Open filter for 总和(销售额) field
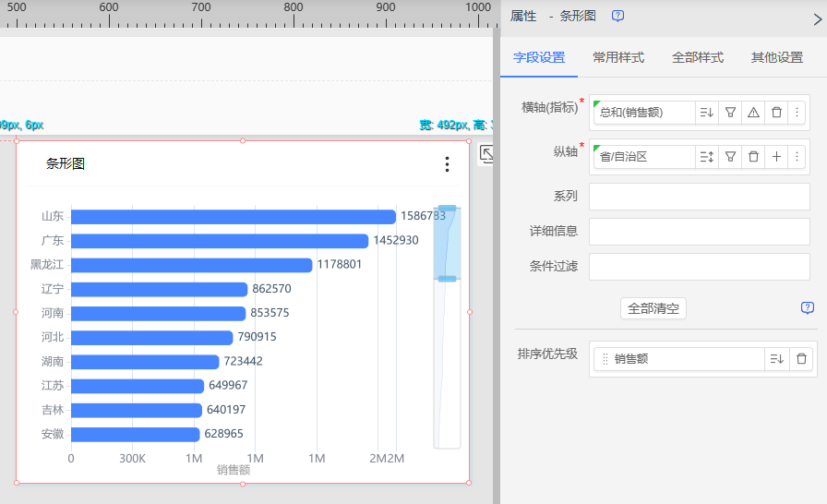The image size is (827, 504). coord(730,113)
